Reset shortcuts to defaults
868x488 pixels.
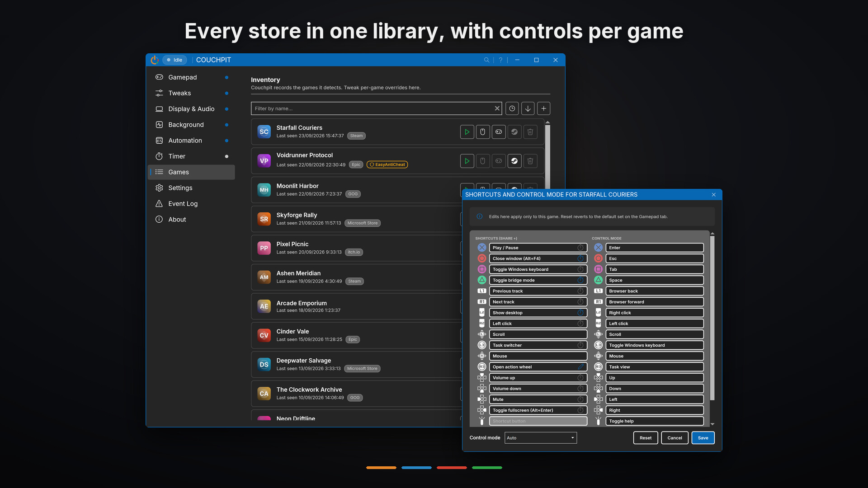coord(646,438)
